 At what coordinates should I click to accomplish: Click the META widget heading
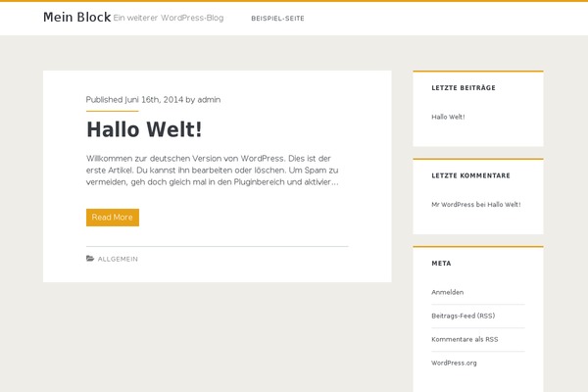[x=441, y=264]
